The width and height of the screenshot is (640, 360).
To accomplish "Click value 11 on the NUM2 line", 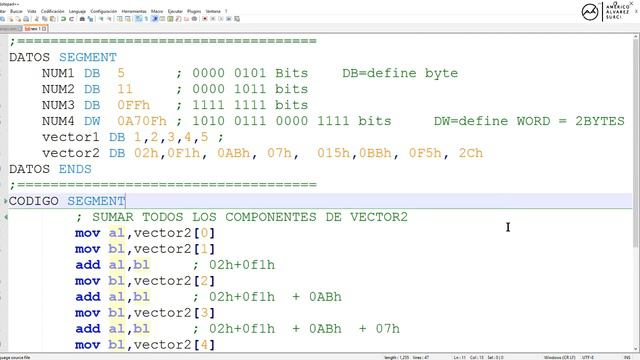I will point(125,89).
